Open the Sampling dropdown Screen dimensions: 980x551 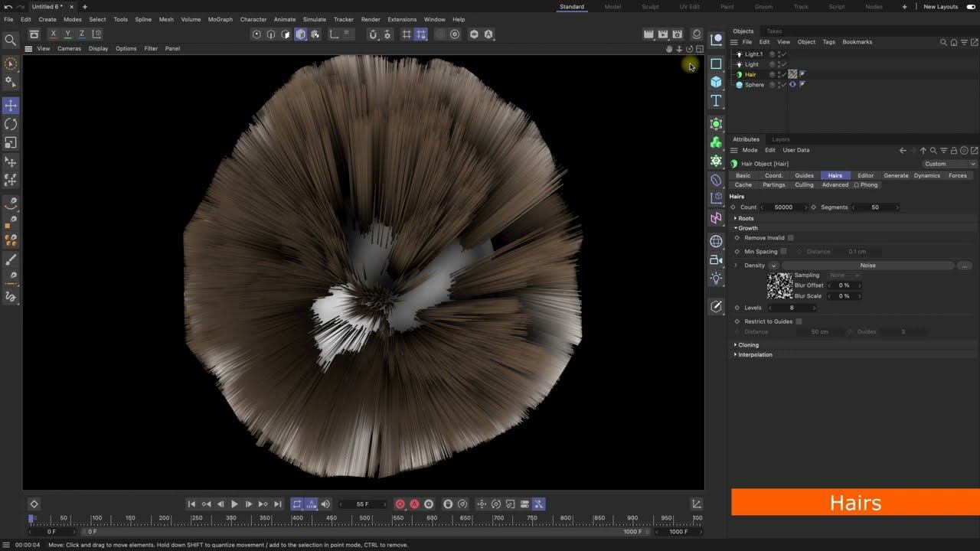pos(844,275)
